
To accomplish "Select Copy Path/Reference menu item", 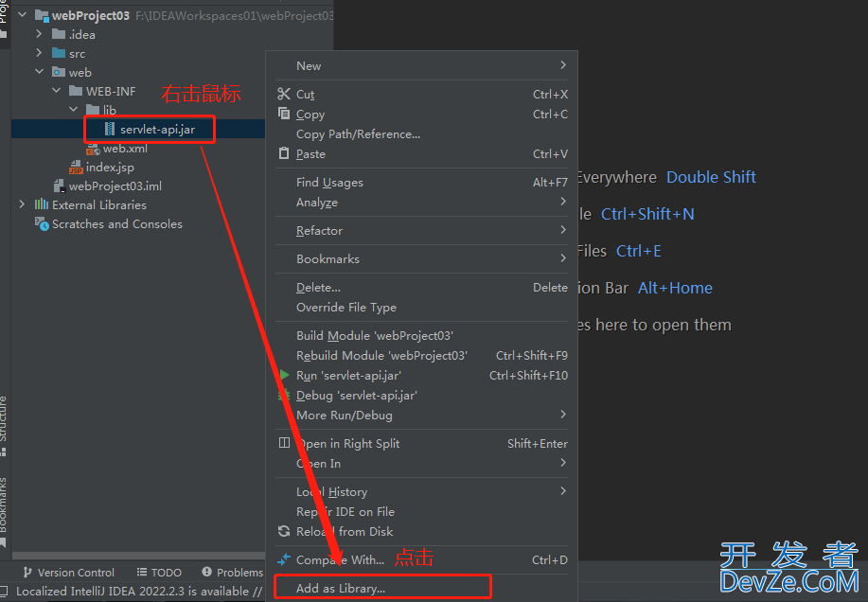I will [x=422, y=133].
